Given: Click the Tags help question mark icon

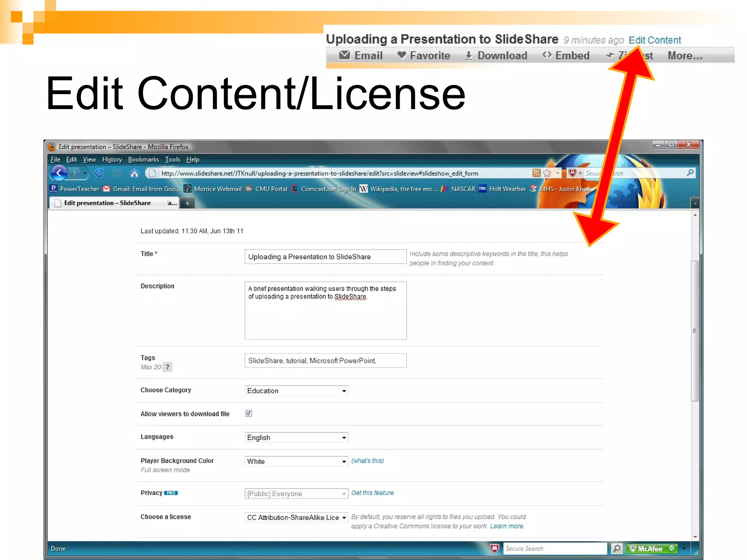Looking at the screenshot, I should (x=167, y=367).
